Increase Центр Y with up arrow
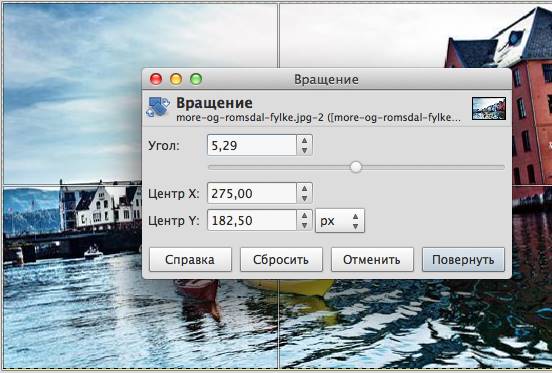This screenshot has width=552, height=373. pos(305,216)
